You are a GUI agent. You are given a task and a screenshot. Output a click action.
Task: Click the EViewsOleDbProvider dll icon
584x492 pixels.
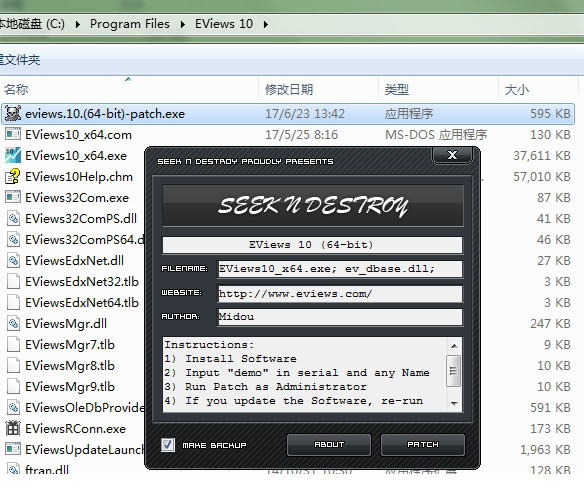click(x=13, y=407)
